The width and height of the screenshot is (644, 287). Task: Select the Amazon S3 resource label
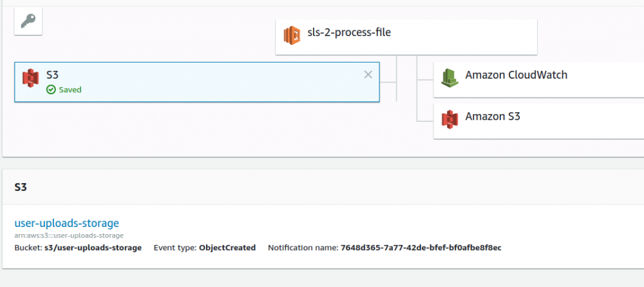pos(493,117)
